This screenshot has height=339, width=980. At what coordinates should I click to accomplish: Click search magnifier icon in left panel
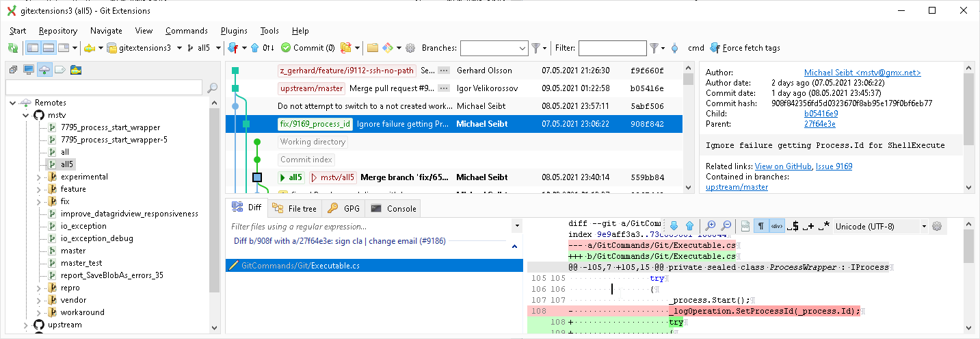(x=212, y=88)
